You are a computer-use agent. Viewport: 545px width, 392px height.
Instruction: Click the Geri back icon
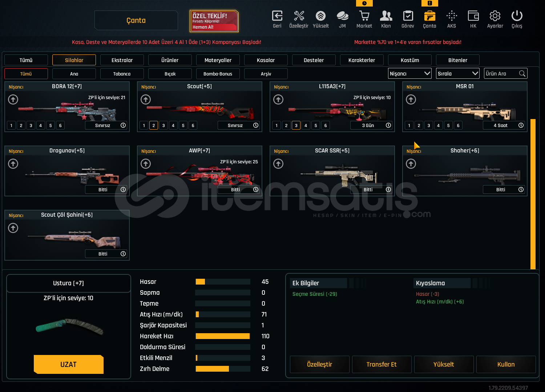tap(277, 16)
